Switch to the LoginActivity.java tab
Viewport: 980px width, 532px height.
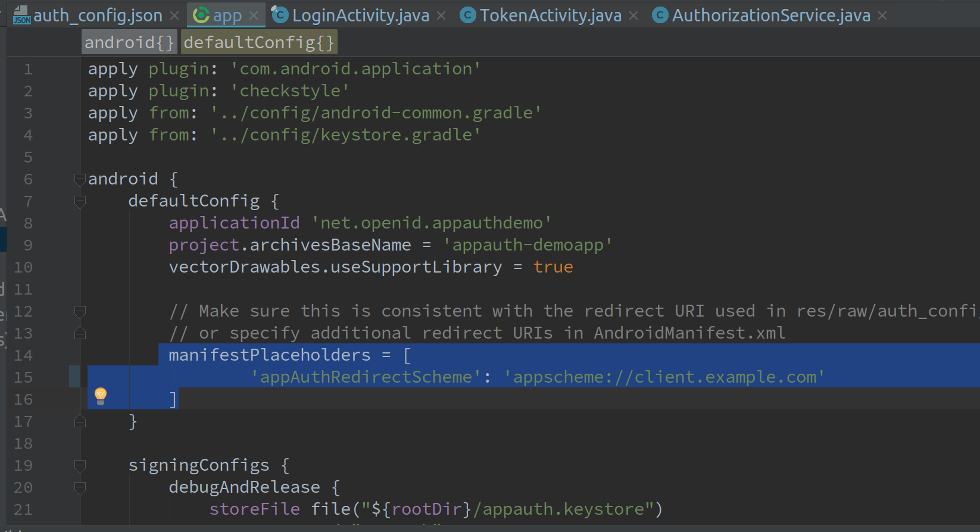click(360, 15)
